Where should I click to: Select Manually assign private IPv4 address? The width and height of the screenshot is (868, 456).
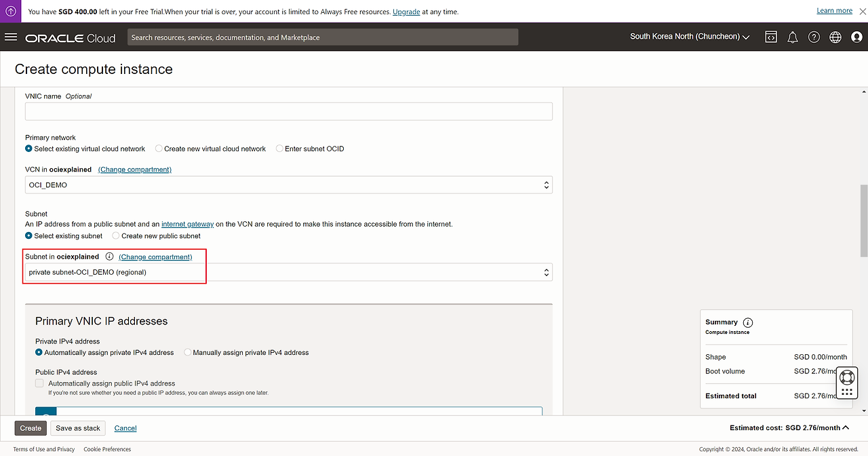tap(188, 352)
